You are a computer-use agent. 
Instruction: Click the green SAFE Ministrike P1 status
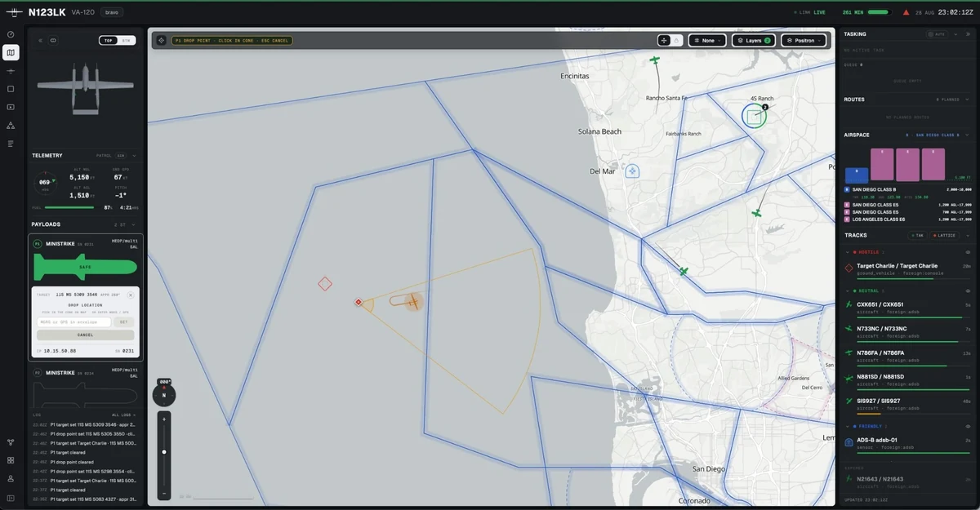click(85, 267)
